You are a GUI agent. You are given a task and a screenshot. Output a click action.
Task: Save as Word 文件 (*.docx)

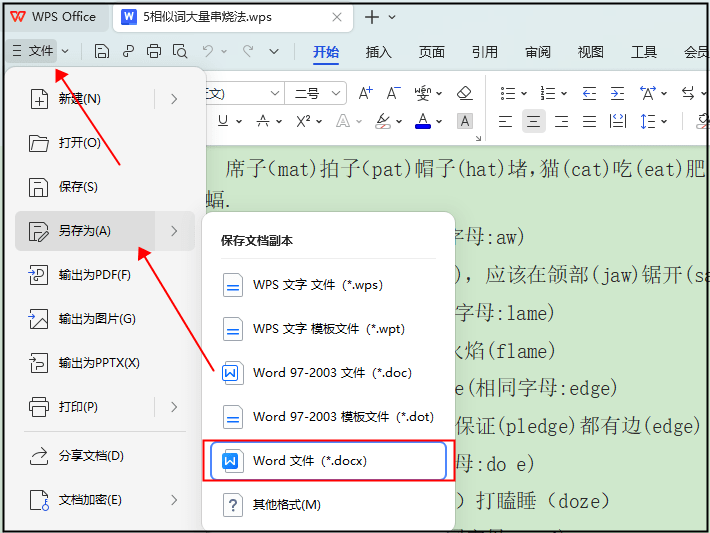click(x=328, y=461)
